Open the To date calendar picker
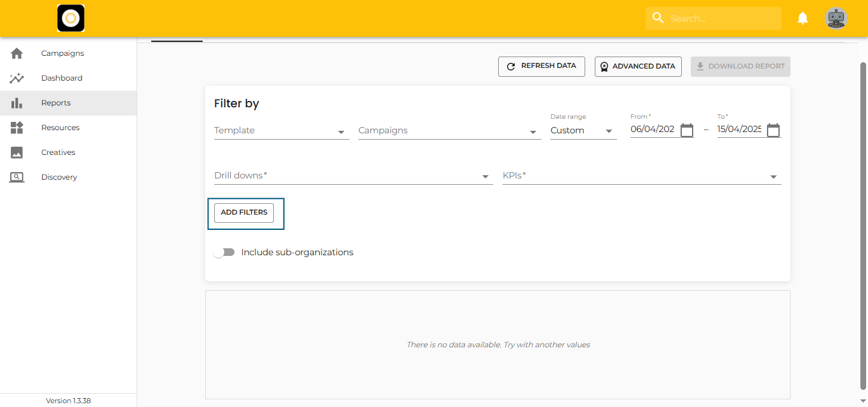 773,130
